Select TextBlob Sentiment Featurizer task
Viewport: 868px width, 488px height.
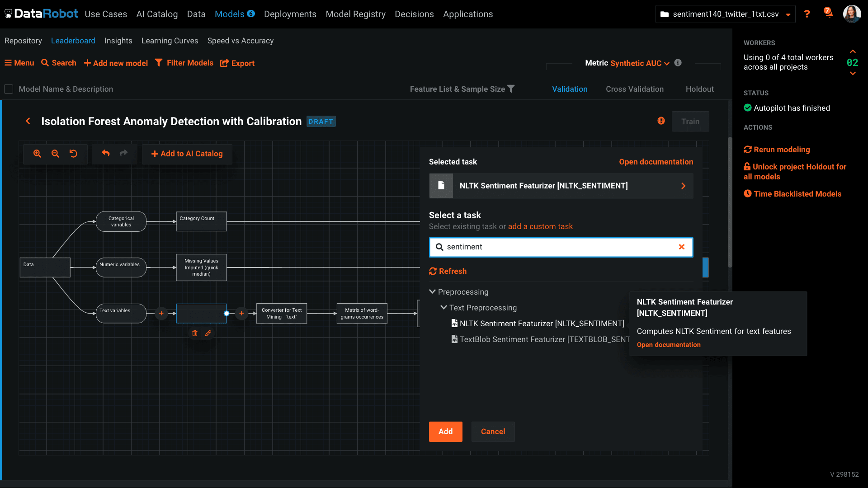click(540, 339)
